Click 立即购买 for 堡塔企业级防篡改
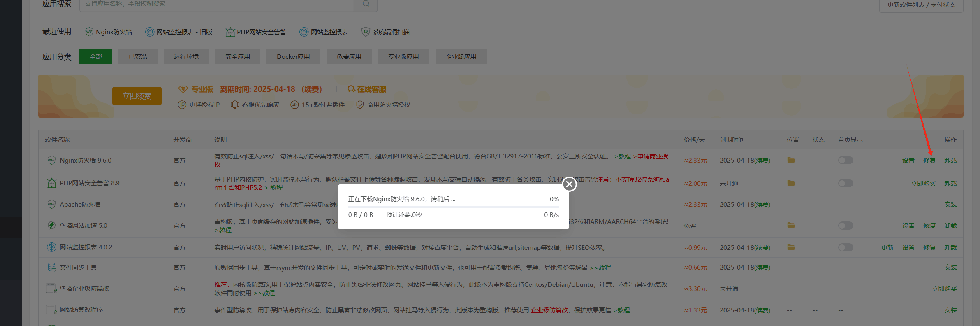The height and width of the screenshot is (326, 980). tap(944, 289)
